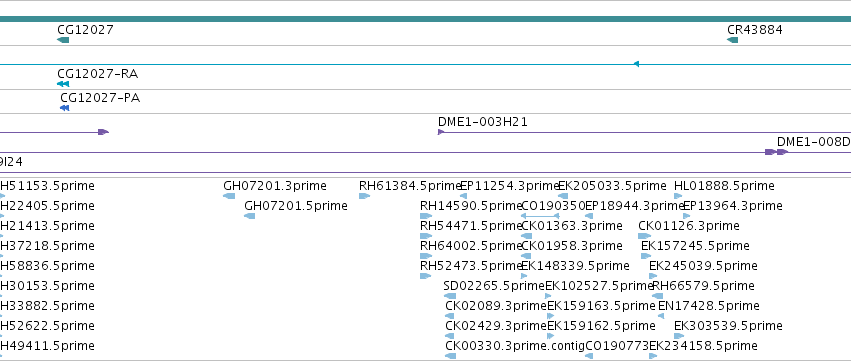Screen dimensions: 851x361
Task: Open the CG12027-RA transcript label
Action: pyautogui.click(x=98, y=74)
